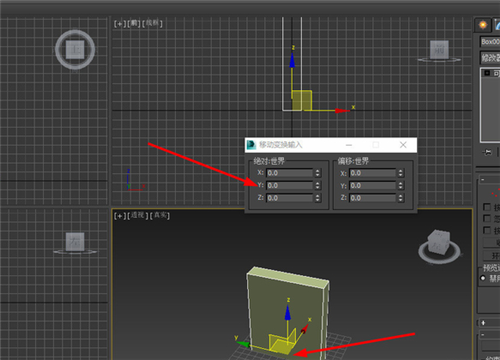Tick the middle of three command panel checkboxes
Image resolution: width=500 pixels, height=360 pixels.
click(x=487, y=219)
